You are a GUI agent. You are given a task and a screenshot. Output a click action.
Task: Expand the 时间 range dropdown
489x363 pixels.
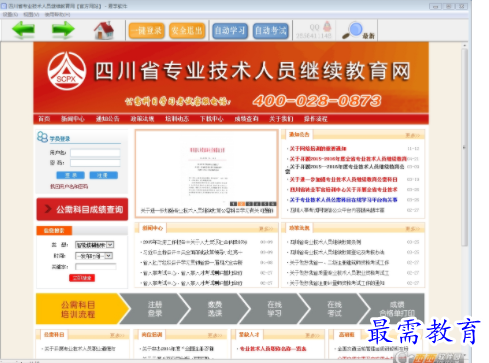pyautogui.click(x=94, y=256)
